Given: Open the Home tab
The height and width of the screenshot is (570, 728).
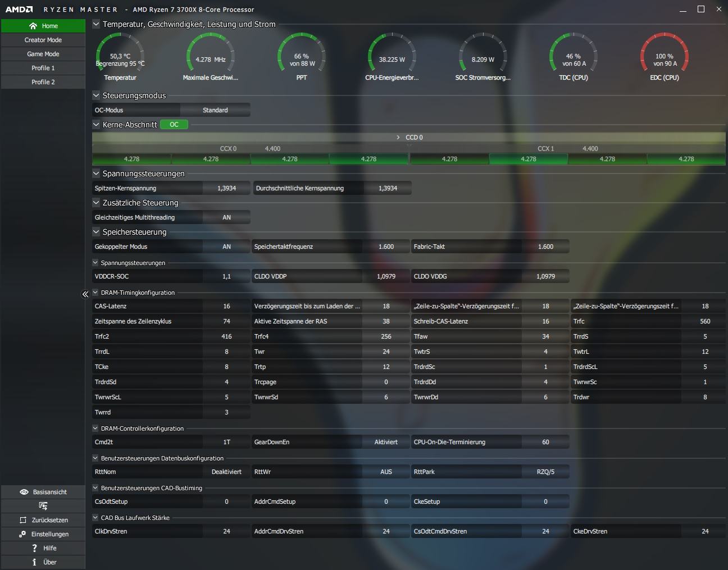Looking at the screenshot, I should pos(43,26).
